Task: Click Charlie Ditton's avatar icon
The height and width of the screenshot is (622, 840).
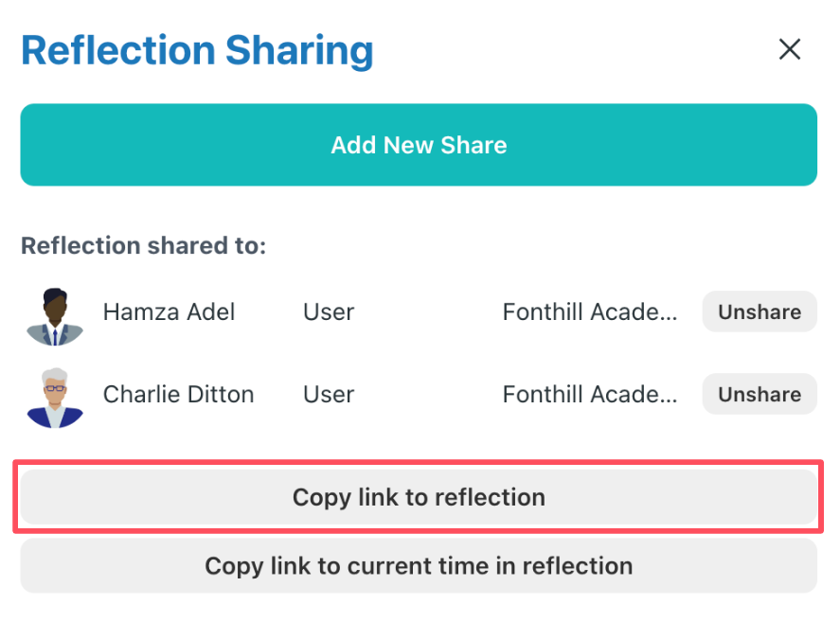Action: point(55,398)
